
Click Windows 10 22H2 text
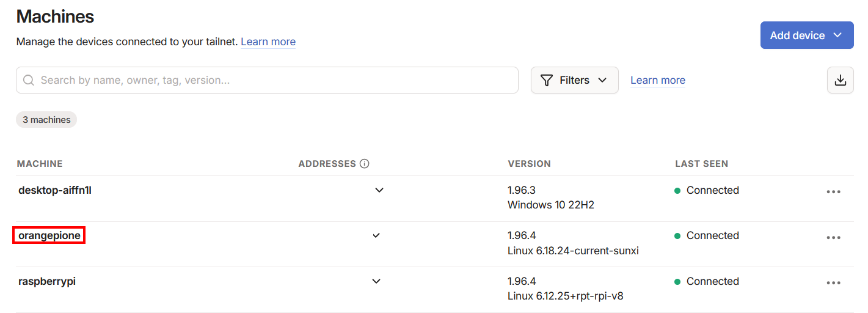[x=551, y=205]
